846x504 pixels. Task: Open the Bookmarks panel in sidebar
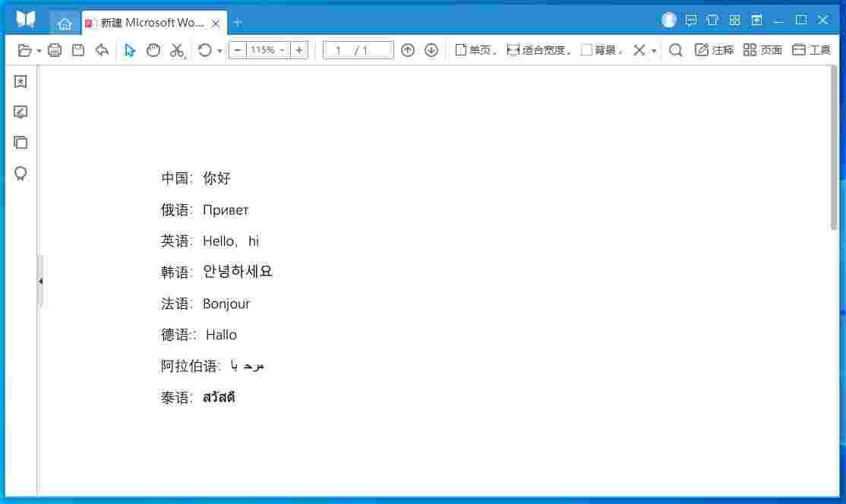coord(20,81)
